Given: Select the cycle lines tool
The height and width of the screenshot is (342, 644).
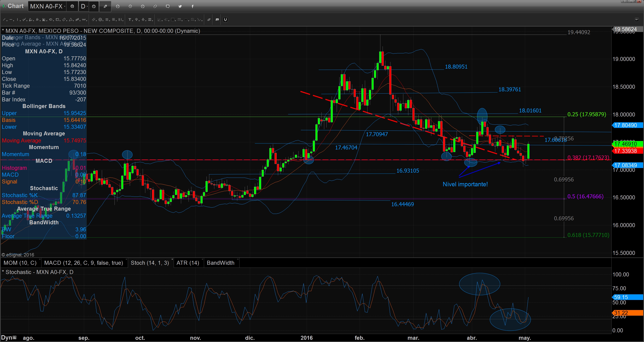Looking at the screenshot, I should pyautogui.click(x=84, y=20).
